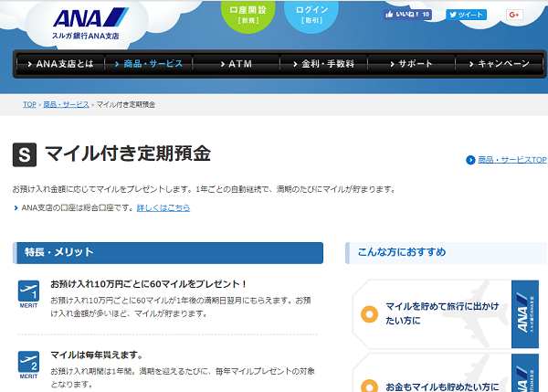Click the S icon beside page title
548x392 pixels.
pyautogui.click(x=25, y=154)
